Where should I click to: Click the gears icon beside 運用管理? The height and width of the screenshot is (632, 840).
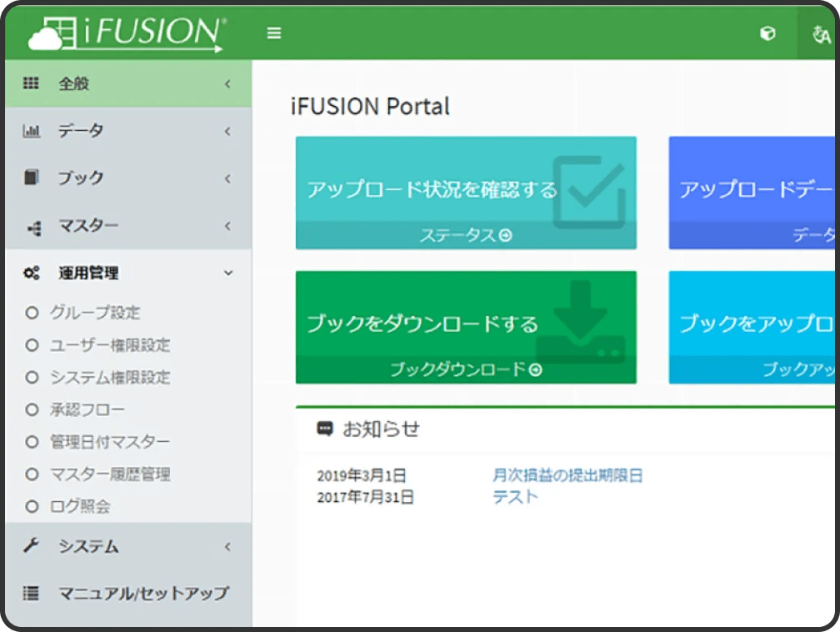pyautogui.click(x=32, y=273)
